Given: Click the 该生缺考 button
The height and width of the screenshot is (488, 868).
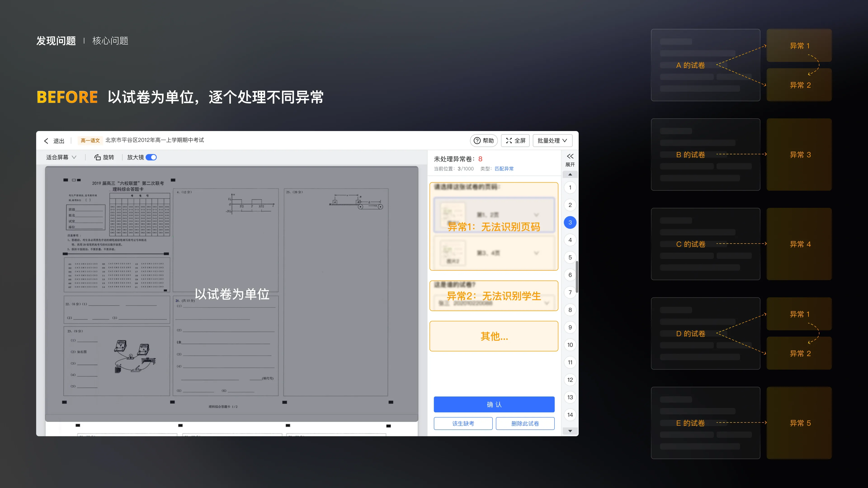Looking at the screenshot, I should point(463,424).
